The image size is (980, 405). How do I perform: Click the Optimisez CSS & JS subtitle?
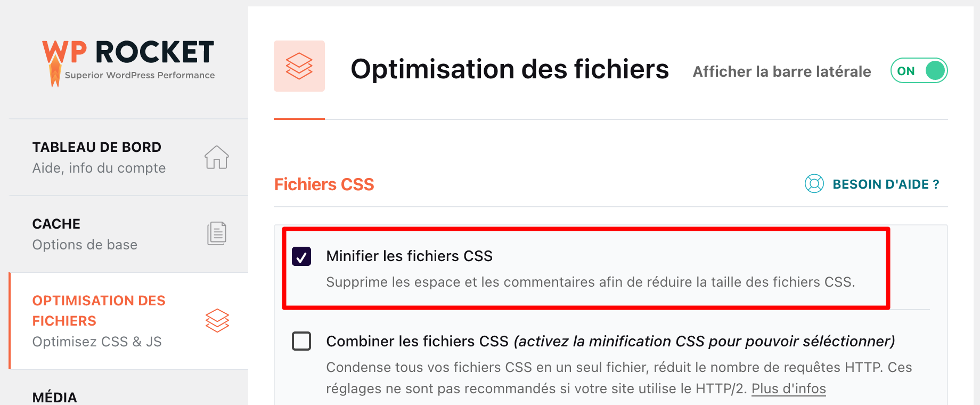pyautogui.click(x=97, y=342)
